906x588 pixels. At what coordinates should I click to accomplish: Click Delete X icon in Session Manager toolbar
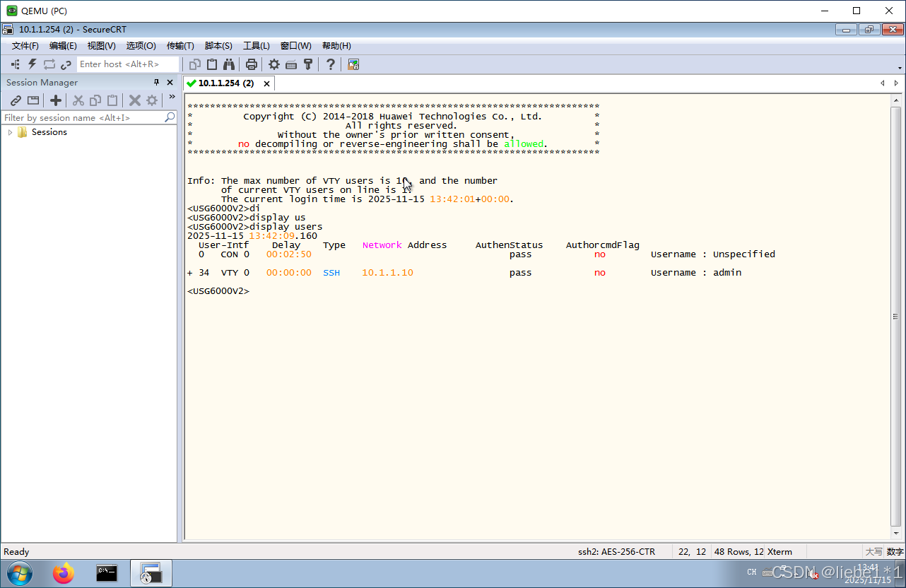point(134,100)
